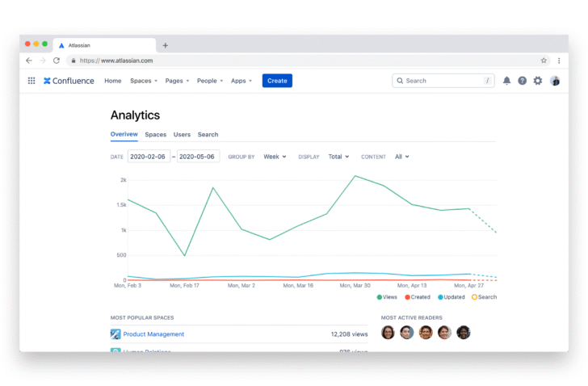This screenshot has height=386, width=588.
Task: Go to Home in the navigation
Action: 113,81
